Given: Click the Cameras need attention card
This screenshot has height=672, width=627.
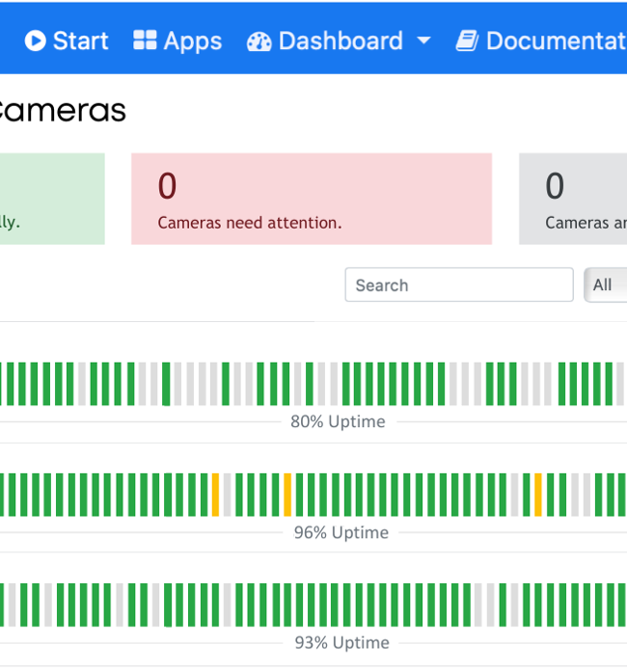Looking at the screenshot, I should pyautogui.click(x=312, y=199).
